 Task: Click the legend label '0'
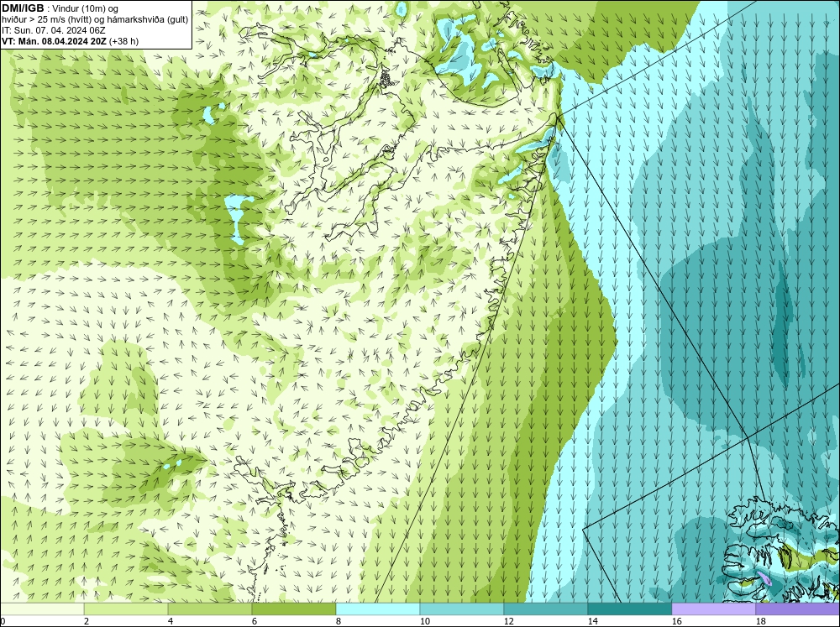tap(3, 621)
